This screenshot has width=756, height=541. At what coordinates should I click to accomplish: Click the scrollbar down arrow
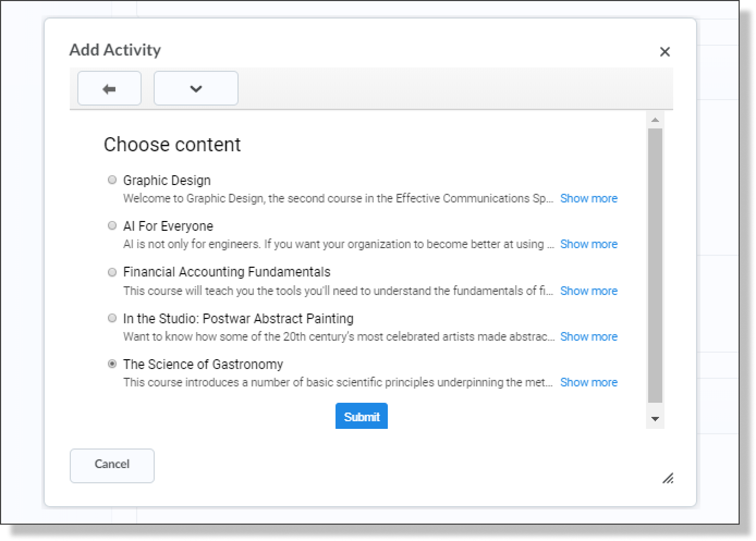click(x=655, y=419)
